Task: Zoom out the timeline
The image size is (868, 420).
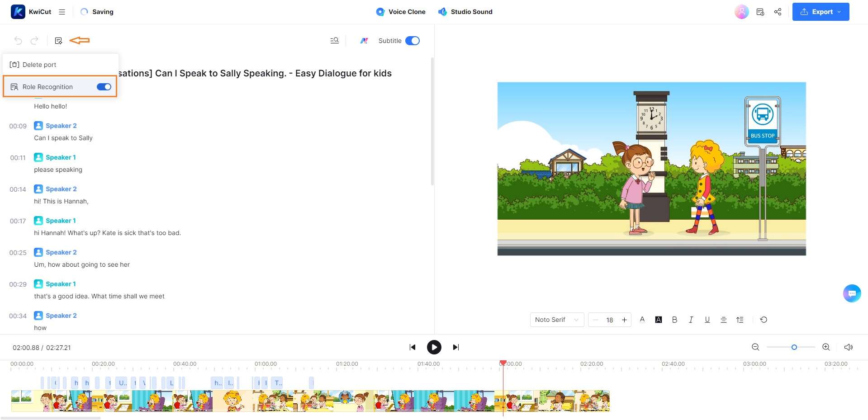Action: point(755,347)
